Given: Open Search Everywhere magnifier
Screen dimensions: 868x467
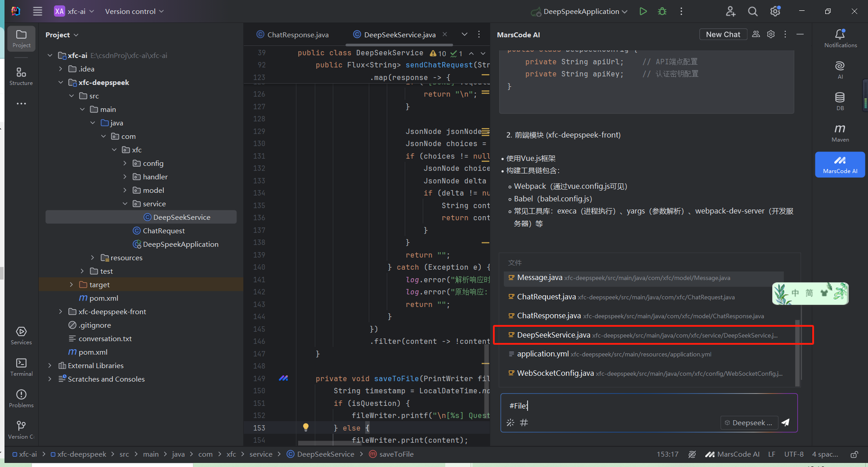Looking at the screenshot, I should 753,11.
